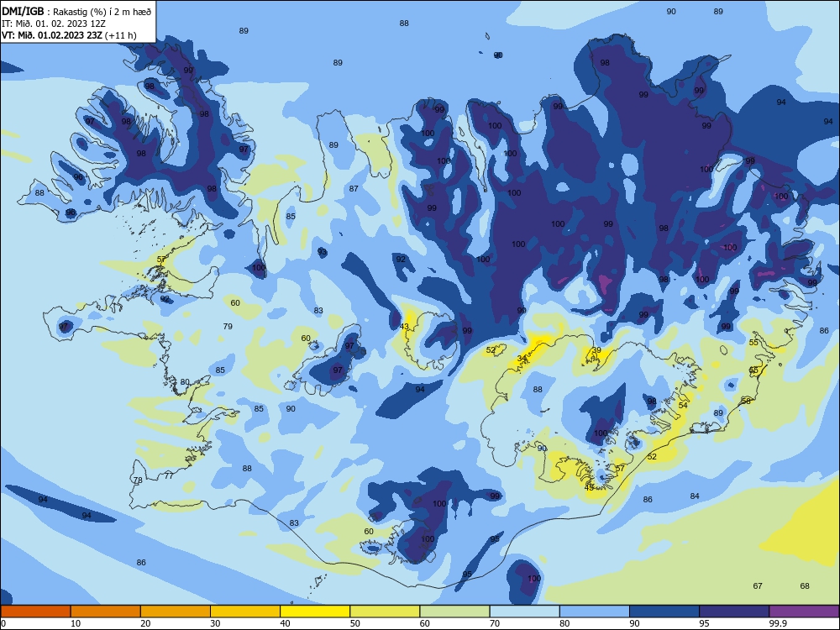Click the 70–80 pale blue legend swatch
The width and height of the screenshot is (840, 630).
[x=524, y=612]
